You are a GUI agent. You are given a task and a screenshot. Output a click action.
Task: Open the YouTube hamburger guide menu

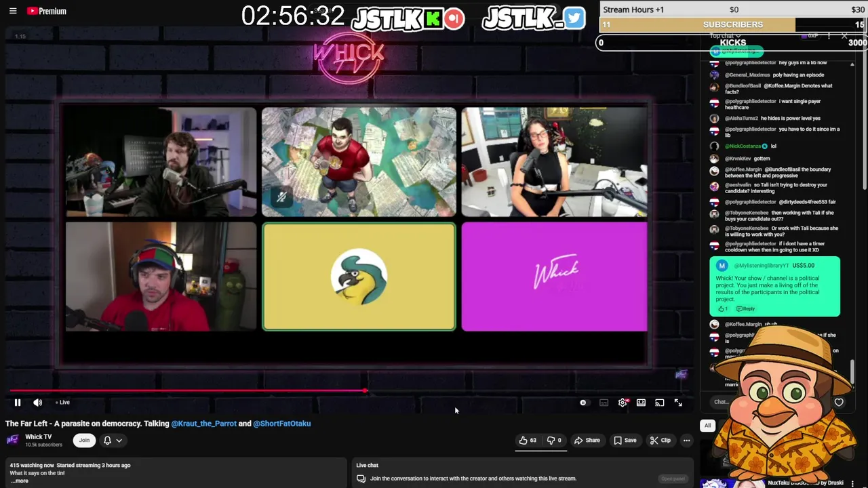pyautogui.click(x=13, y=11)
